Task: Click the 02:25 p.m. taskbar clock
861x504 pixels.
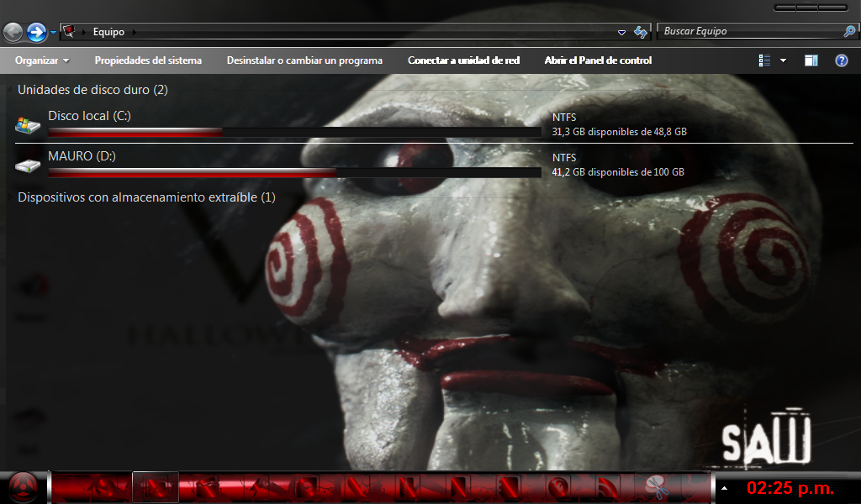Action: (x=790, y=487)
